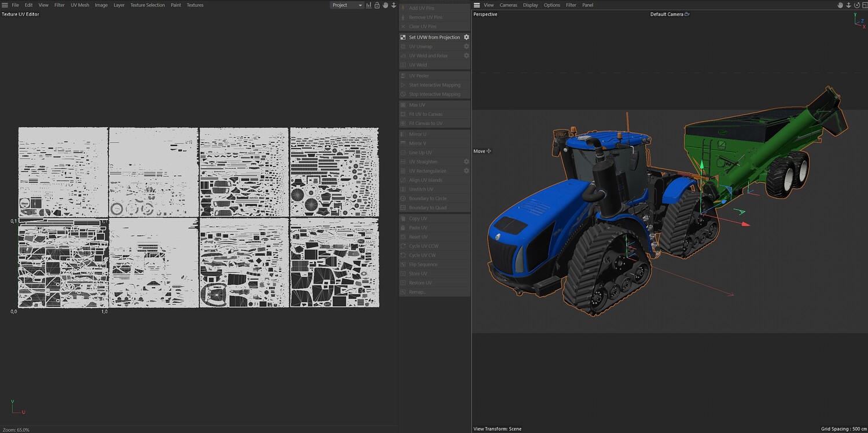Image resolution: width=868 pixels, height=433 pixels.
Task: Open the viewport Cameras menu
Action: click(509, 5)
